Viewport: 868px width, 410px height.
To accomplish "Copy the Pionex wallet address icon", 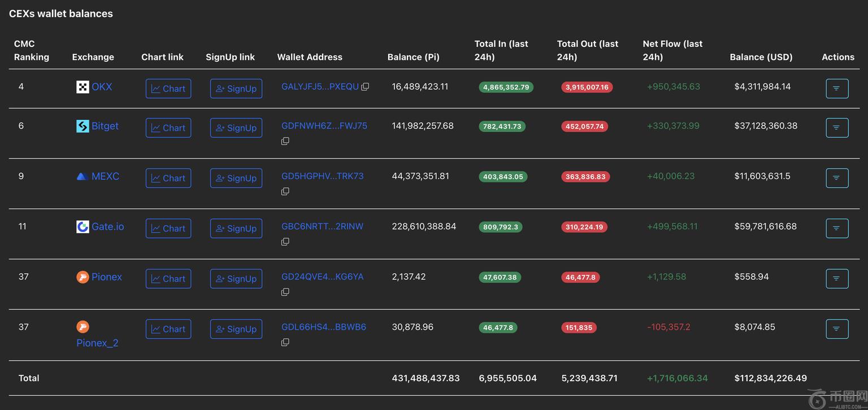I will 285,292.
